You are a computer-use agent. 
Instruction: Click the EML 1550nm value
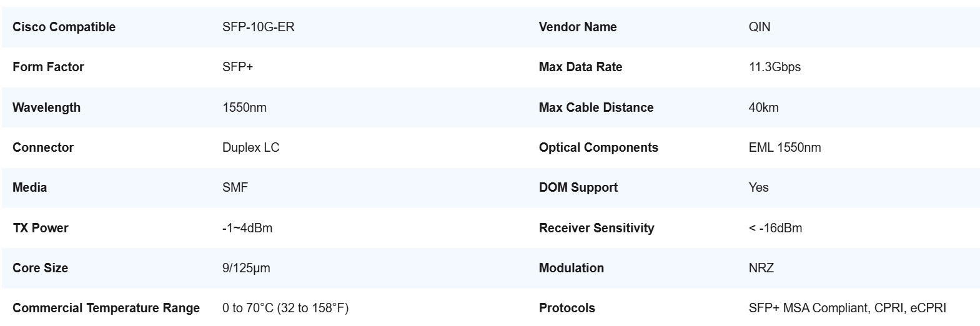click(x=784, y=147)
